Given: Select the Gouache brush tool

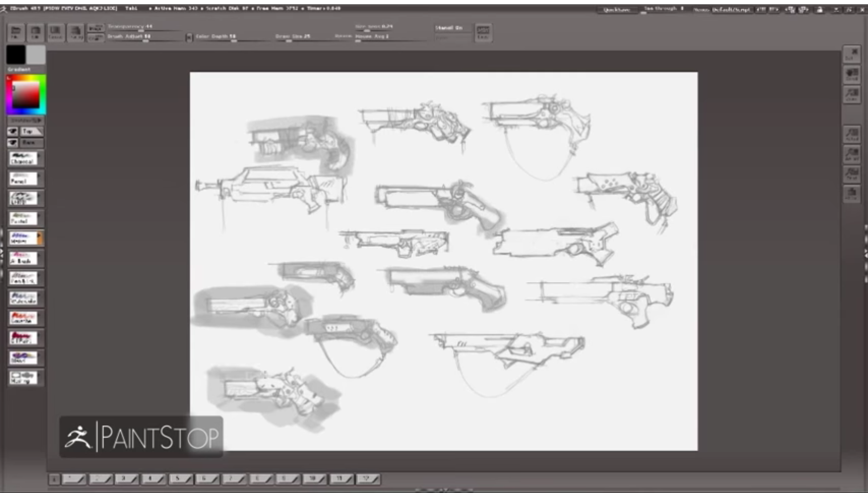Looking at the screenshot, I should (23, 318).
